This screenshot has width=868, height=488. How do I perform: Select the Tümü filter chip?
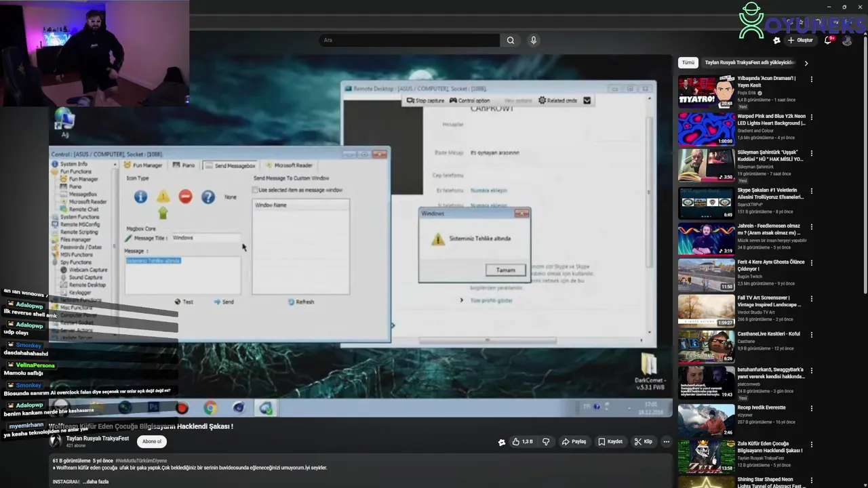(688, 62)
